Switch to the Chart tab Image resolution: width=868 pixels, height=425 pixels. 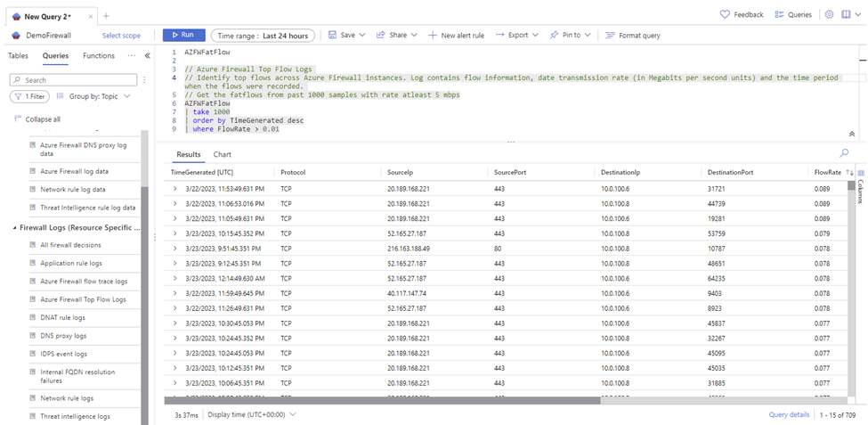coord(223,155)
